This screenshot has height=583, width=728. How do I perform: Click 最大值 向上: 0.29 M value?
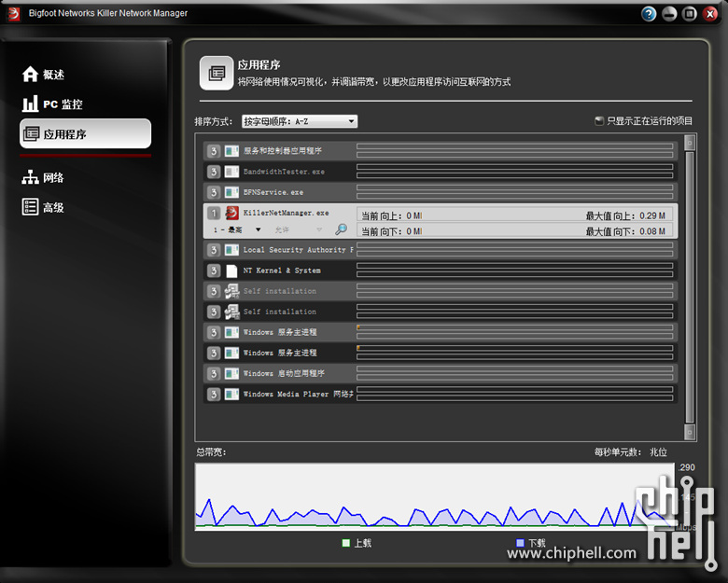(x=625, y=215)
